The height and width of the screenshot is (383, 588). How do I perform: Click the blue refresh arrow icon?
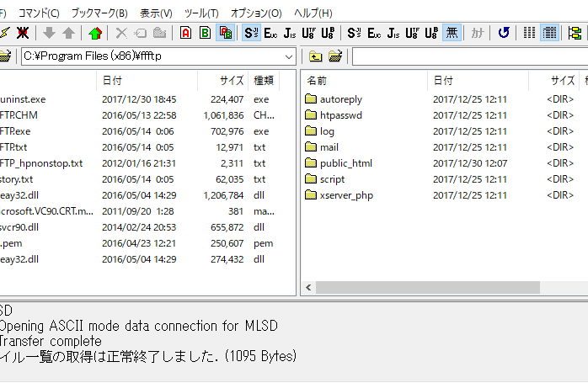pos(504,34)
